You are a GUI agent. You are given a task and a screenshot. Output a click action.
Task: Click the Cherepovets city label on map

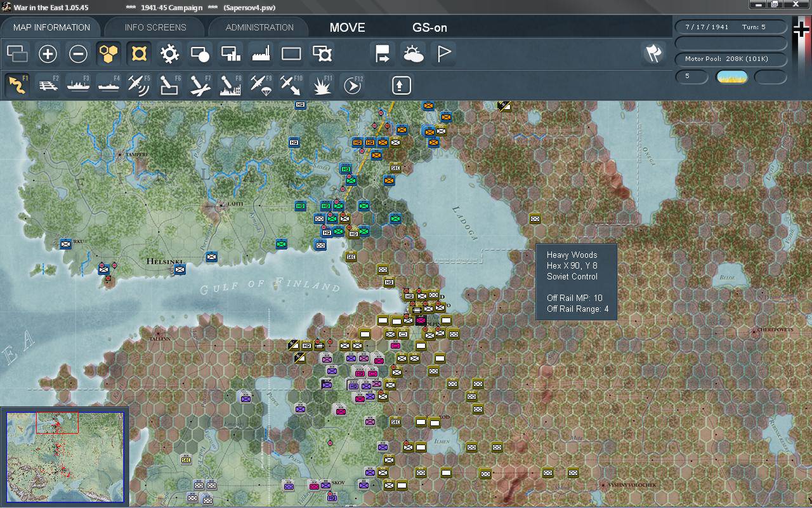[x=776, y=331]
